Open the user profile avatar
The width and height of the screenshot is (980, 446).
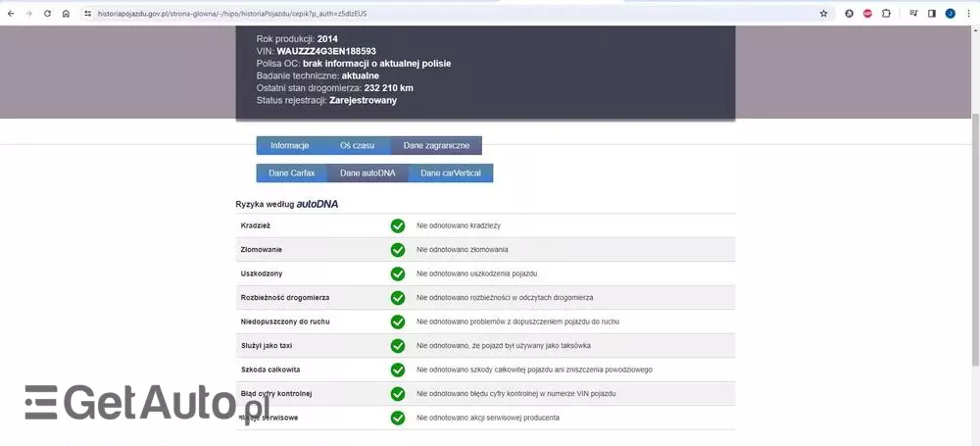coord(950,14)
